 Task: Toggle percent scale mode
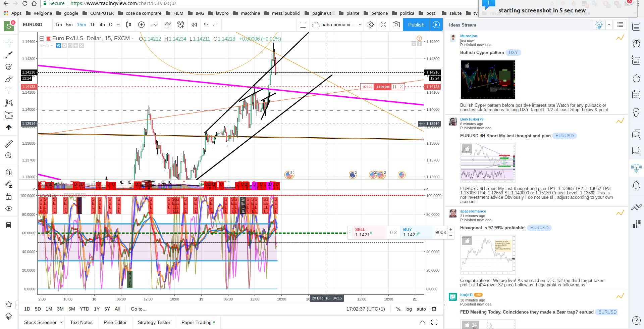pyautogui.click(x=398, y=309)
